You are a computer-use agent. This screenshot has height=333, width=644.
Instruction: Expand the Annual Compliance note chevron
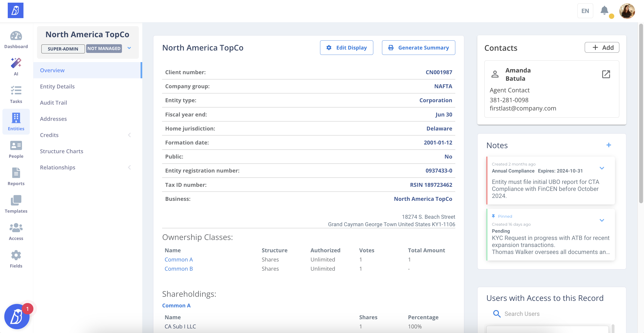602,168
